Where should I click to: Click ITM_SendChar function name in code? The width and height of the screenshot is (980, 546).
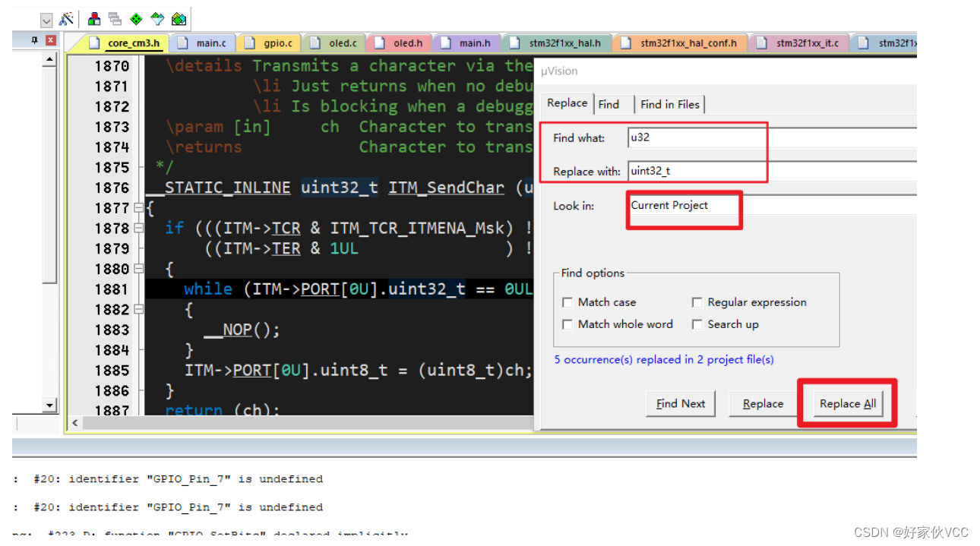(446, 188)
